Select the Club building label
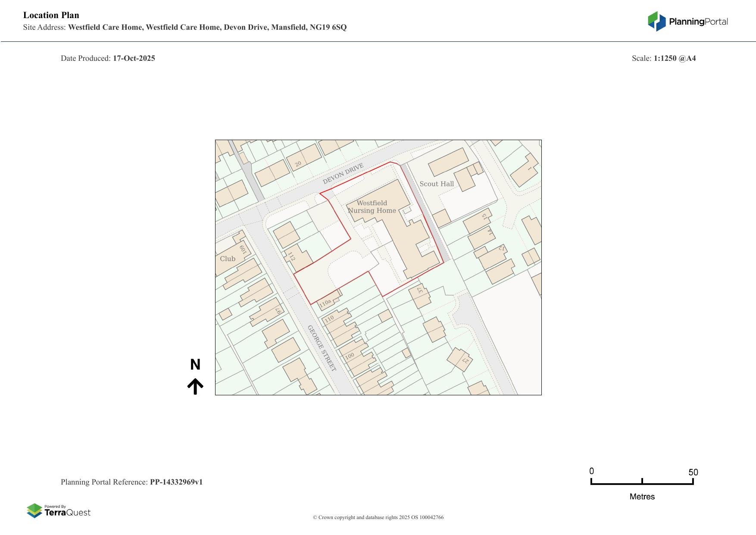 click(x=228, y=259)
